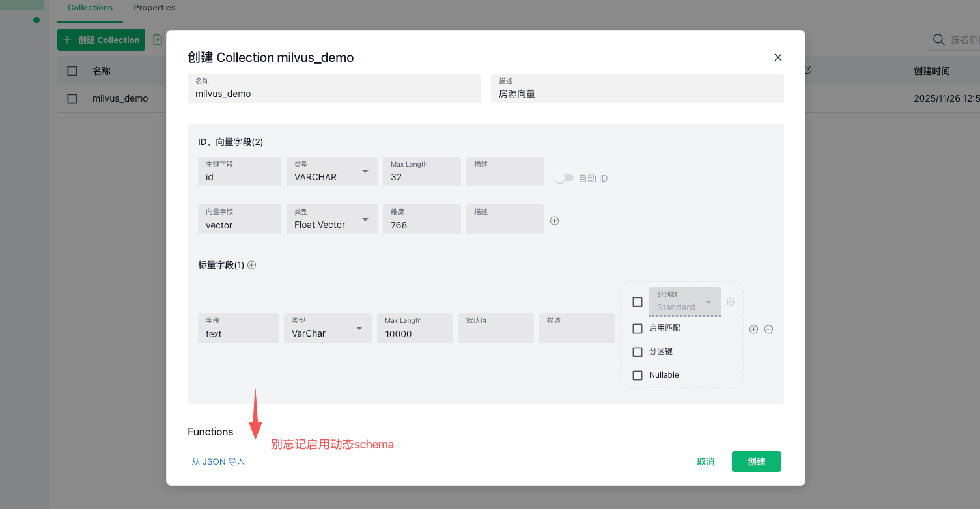Click the 从 JSON 导入 link
The height and width of the screenshot is (509, 980).
218,461
